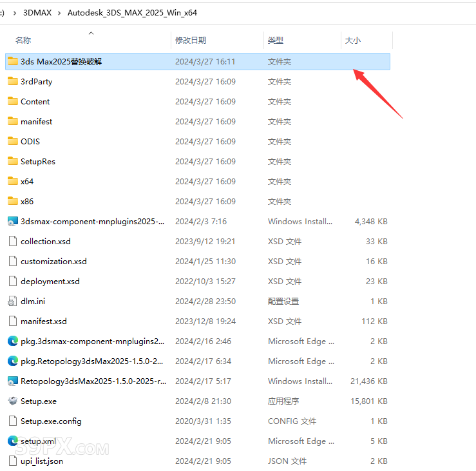Screen dimensions: 476x471
Task: Sort by 名称 column header
Action: [23, 40]
